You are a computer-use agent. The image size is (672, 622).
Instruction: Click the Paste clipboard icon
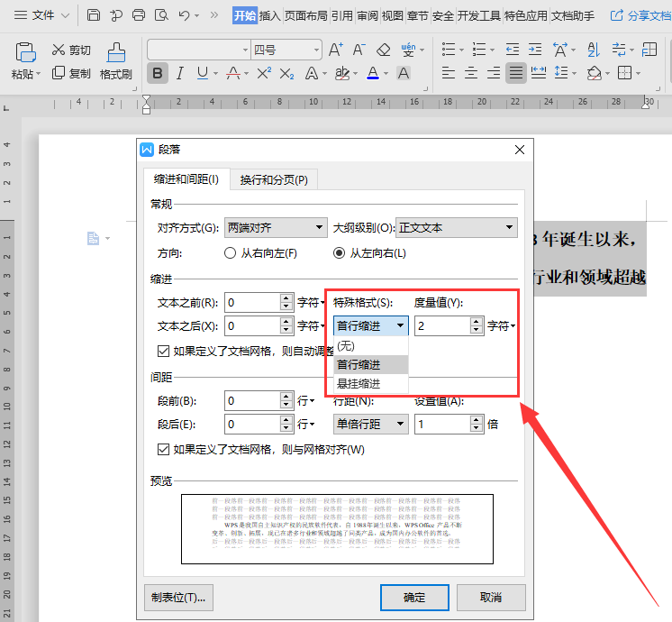pyautogui.click(x=25, y=52)
